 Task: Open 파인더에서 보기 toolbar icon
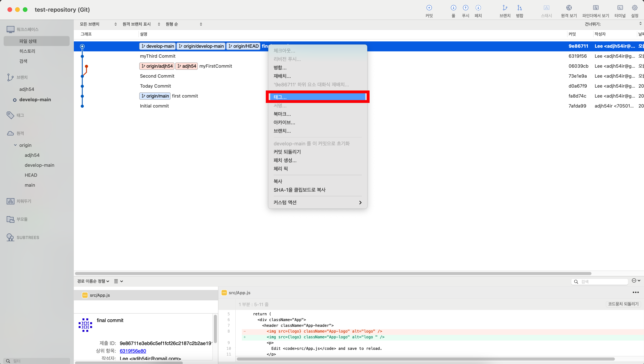pos(595,8)
